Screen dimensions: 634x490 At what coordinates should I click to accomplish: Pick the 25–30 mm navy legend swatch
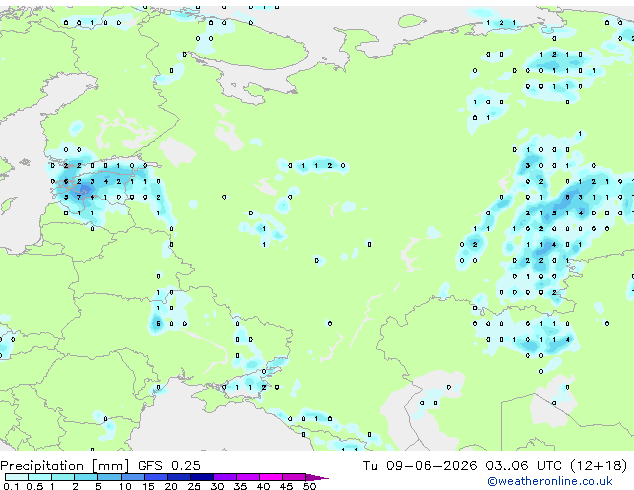pos(202,477)
